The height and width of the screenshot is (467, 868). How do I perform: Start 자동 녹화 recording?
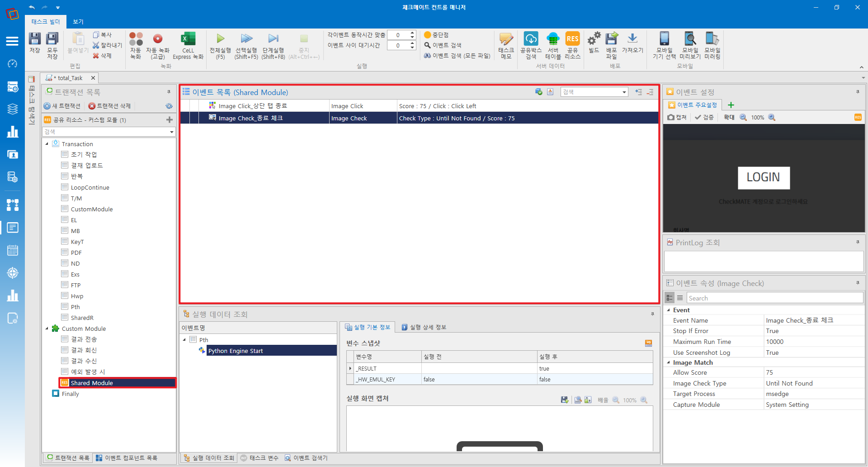click(136, 46)
